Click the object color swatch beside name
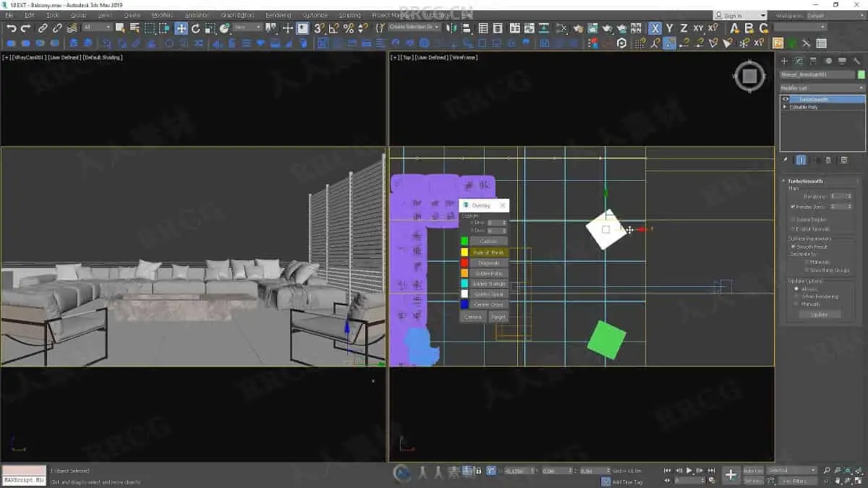 (x=861, y=74)
